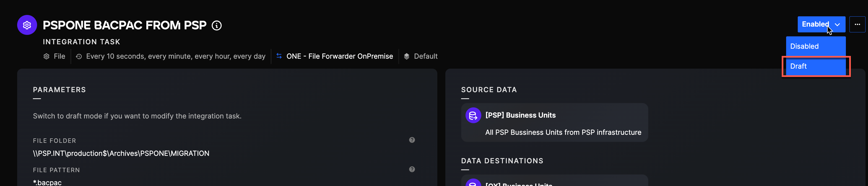
Task: Click the schedule text Every 10 seconds
Action: point(176,56)
